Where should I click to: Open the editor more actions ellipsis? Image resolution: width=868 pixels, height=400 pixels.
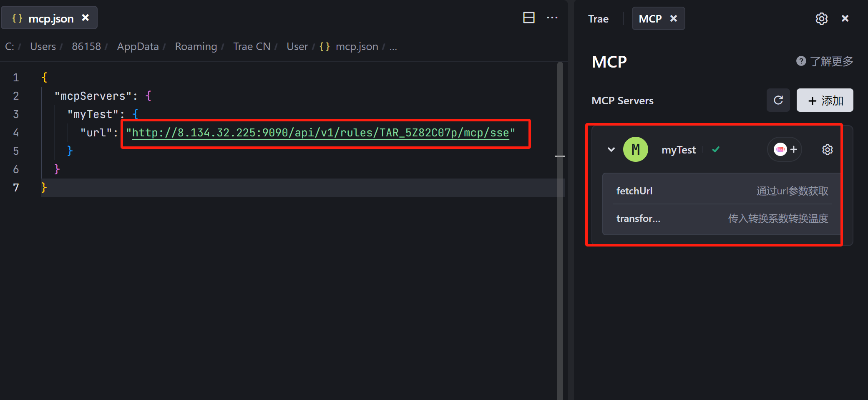tap(552, 18)
